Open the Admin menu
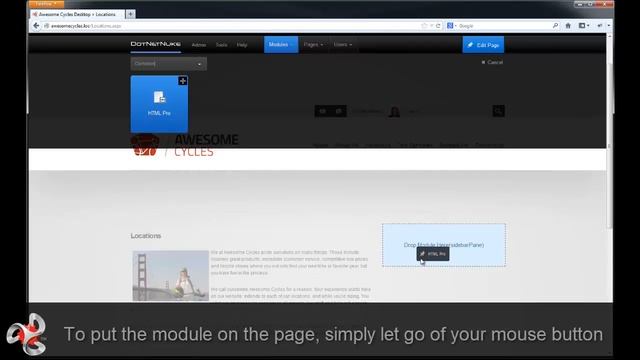 click(x=199, y=45)
